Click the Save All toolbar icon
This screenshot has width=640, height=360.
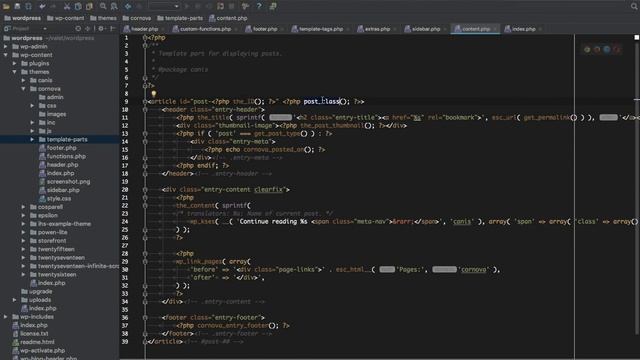pyautogui.click(x=17, y=6)
